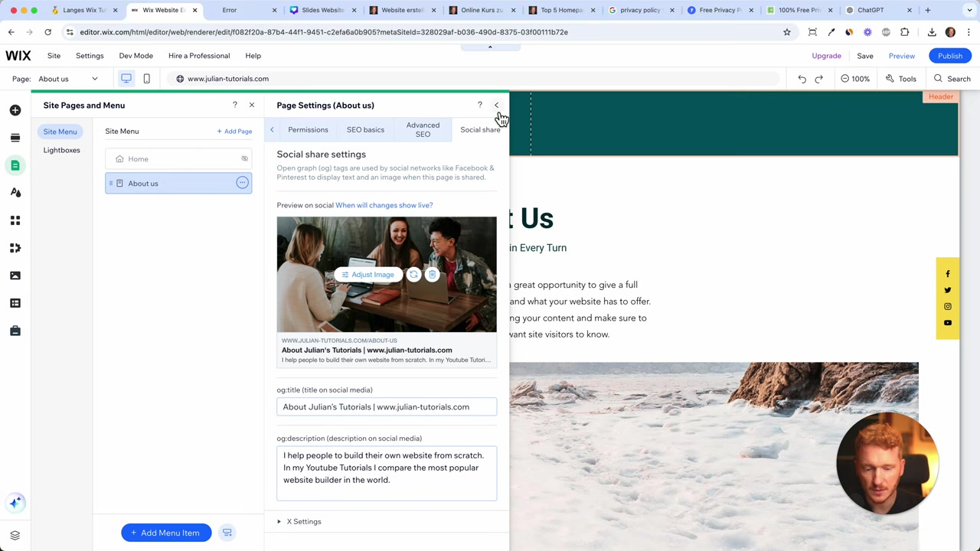Click the Adjust Image button on preview
The width and height of the screenshot is (980, 551).
[x=367, y=275]
